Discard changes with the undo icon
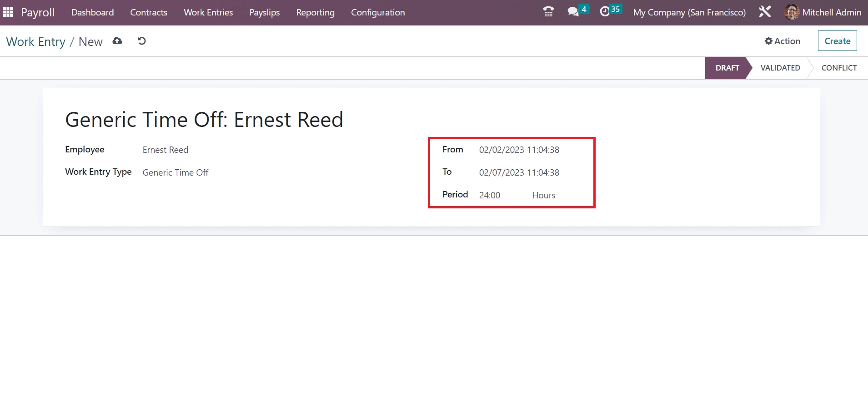The width and height of the screenshot is (868, 399). [142, 41]
